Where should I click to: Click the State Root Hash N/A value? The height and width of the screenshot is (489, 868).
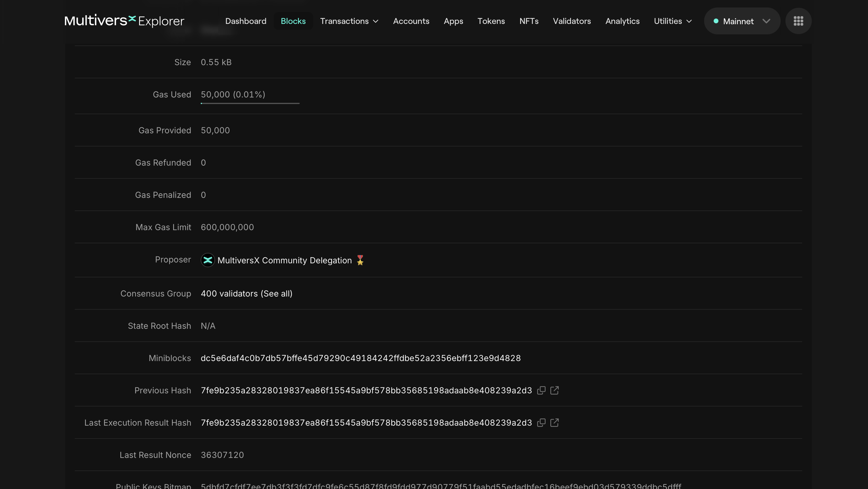pos(208,326)
